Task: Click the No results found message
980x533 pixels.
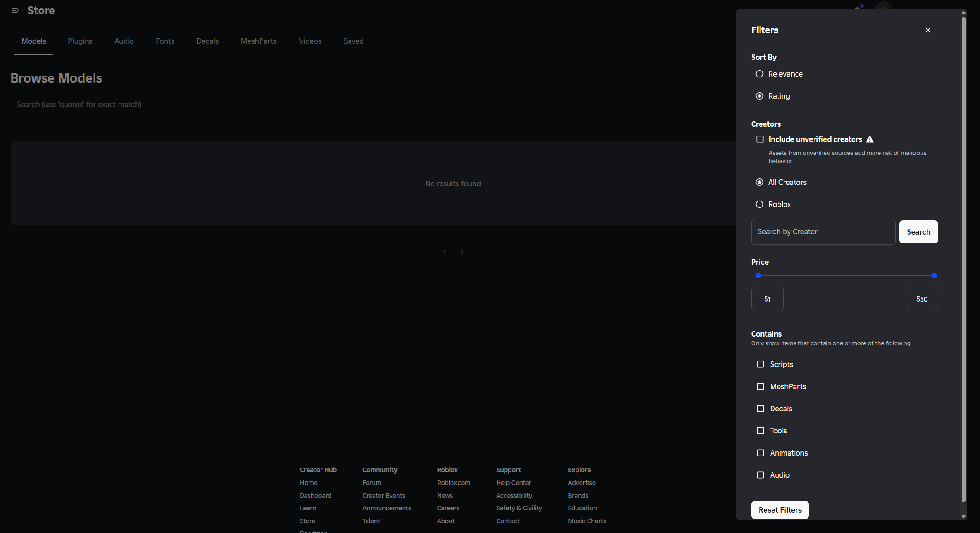Action: (x=453, y=184)
